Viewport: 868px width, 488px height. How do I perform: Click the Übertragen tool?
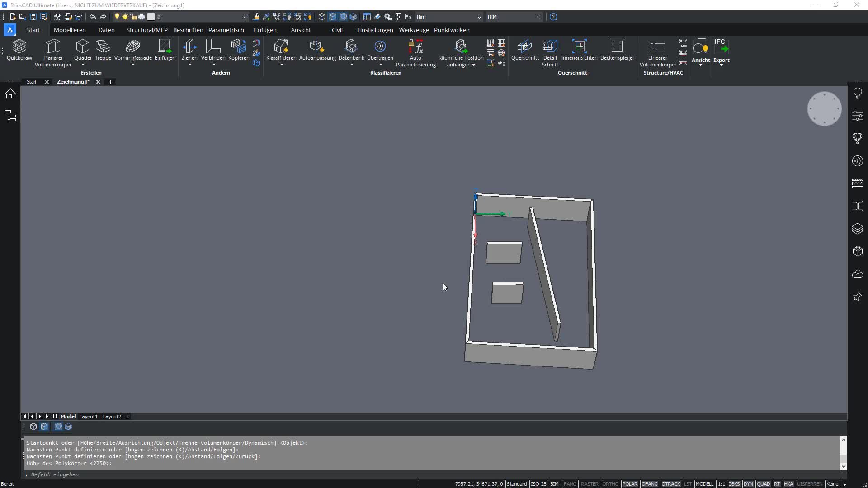click(380, 50)
